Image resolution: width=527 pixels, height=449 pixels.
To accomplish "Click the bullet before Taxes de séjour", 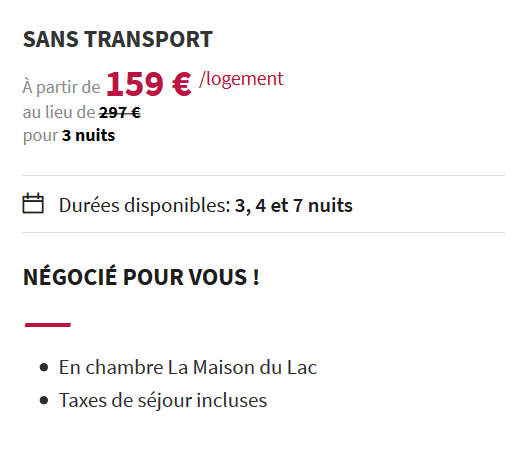I will tap(44, 400).
